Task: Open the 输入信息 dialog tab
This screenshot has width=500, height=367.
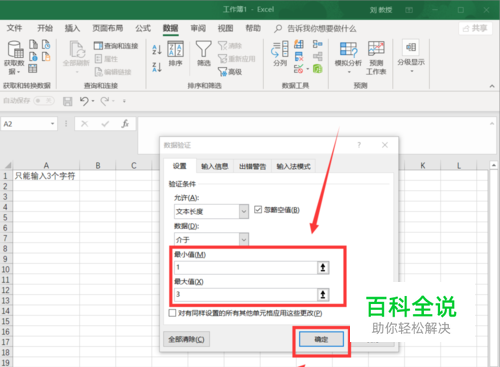Action: click(215, 166)
